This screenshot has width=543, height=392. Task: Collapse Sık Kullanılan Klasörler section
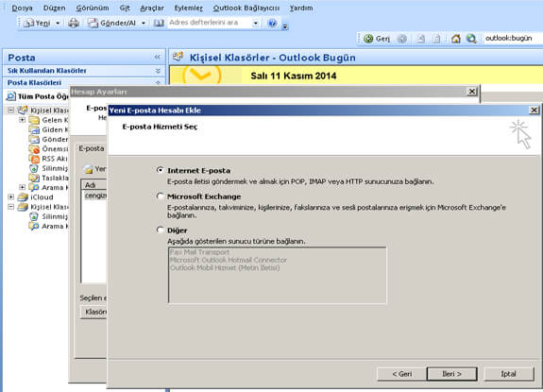pyautogui.click(x=158, y=71)
